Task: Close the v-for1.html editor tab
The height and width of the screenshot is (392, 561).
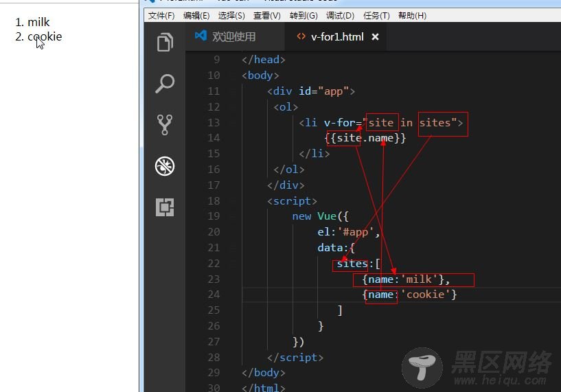Action: coord(375,37)
